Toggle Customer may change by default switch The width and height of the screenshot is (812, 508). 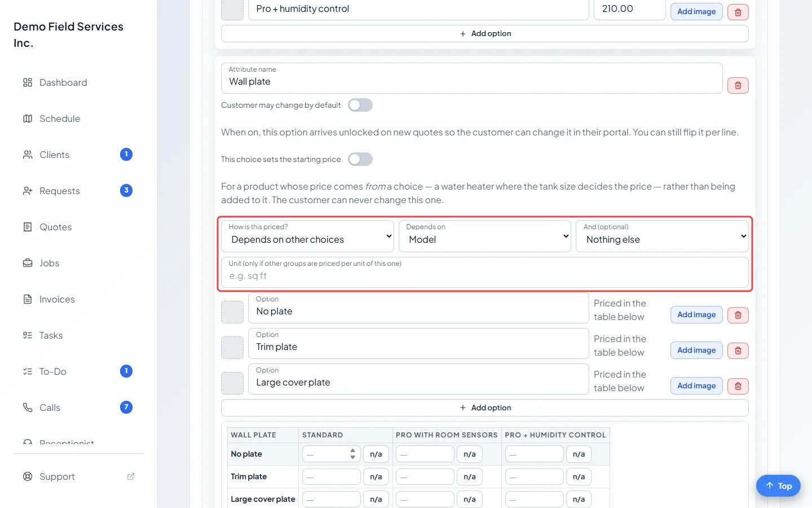(360, 105)
